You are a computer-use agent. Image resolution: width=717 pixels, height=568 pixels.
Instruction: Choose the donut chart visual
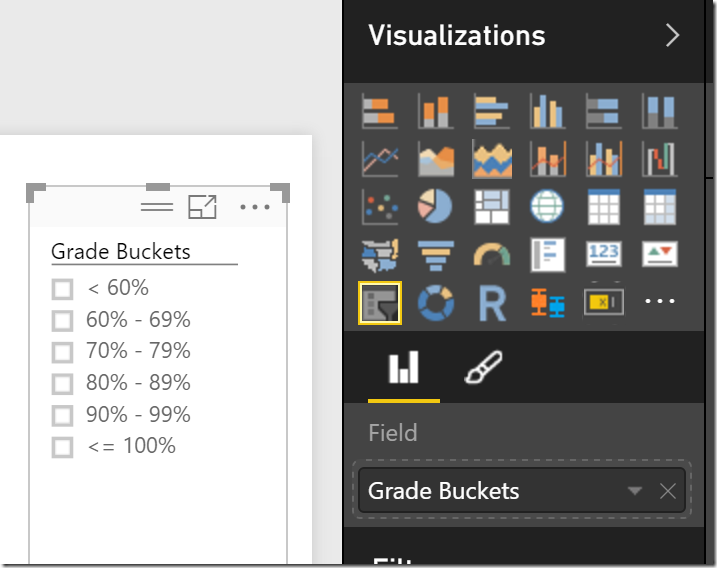tap(435, 303)
